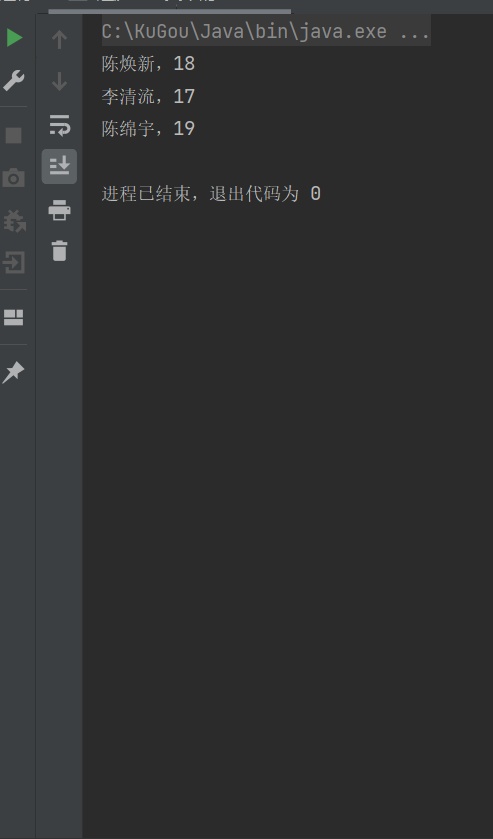Click the output line 陈焕新，18
The height and width of the screenshot is (839, 493).
click(148, 64)
